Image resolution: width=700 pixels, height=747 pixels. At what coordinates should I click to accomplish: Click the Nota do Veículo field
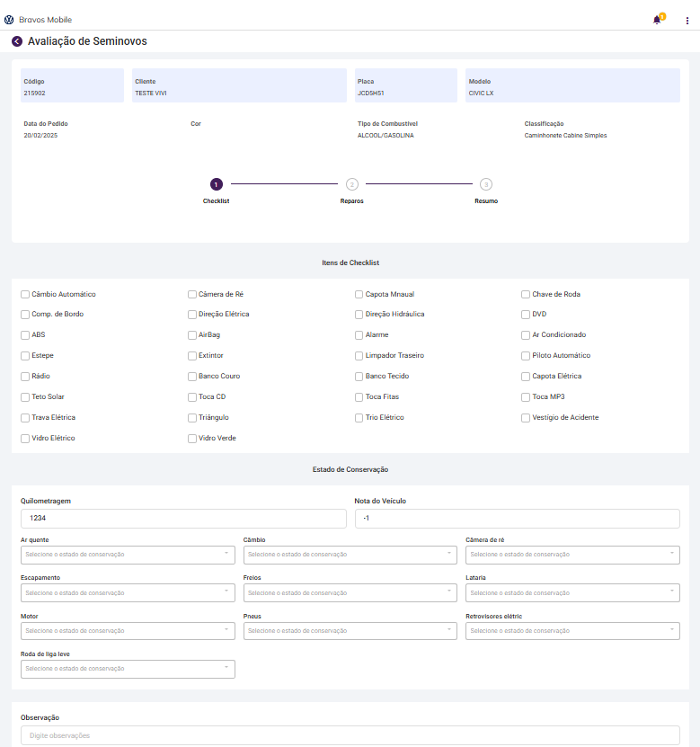tap(517, 519)
